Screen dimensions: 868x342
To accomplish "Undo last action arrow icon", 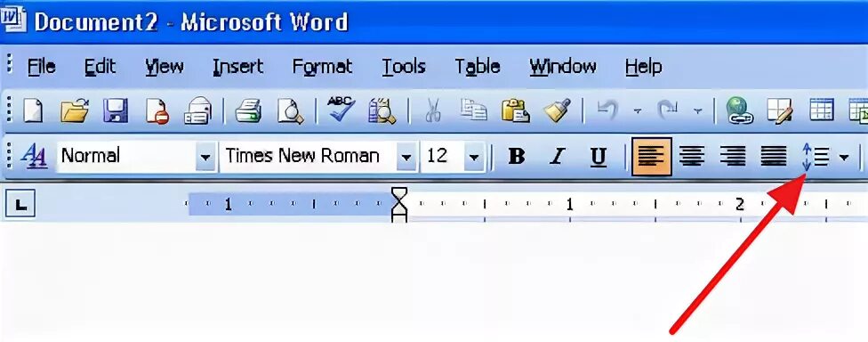I will pyautogui.click(x=607, y=110).
